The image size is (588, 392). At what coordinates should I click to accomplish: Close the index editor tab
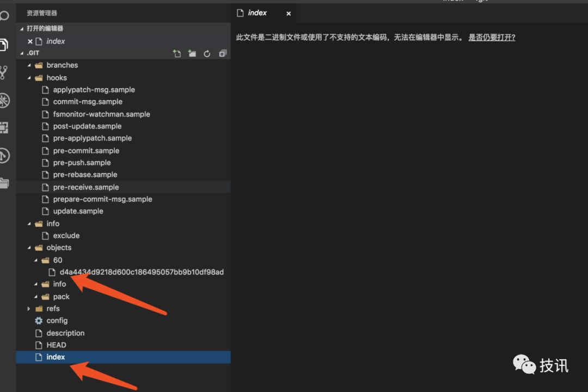pyautogui.click(x=289, y=14)
